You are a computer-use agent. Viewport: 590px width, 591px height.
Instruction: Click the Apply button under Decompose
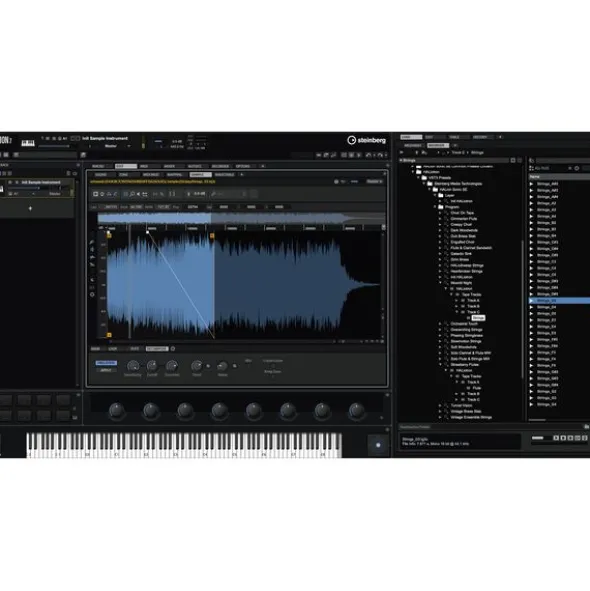pyautogui.click(x=106, y=370)
